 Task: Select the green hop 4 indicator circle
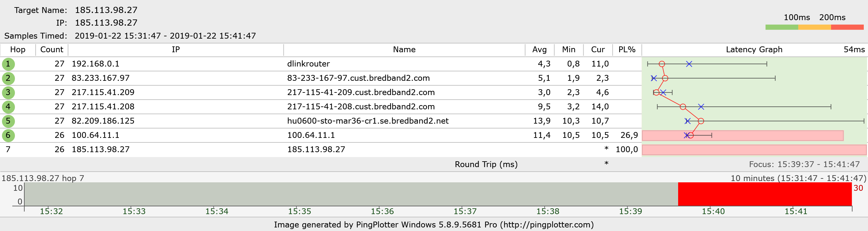pyautogui.click(x=8, y=107)
